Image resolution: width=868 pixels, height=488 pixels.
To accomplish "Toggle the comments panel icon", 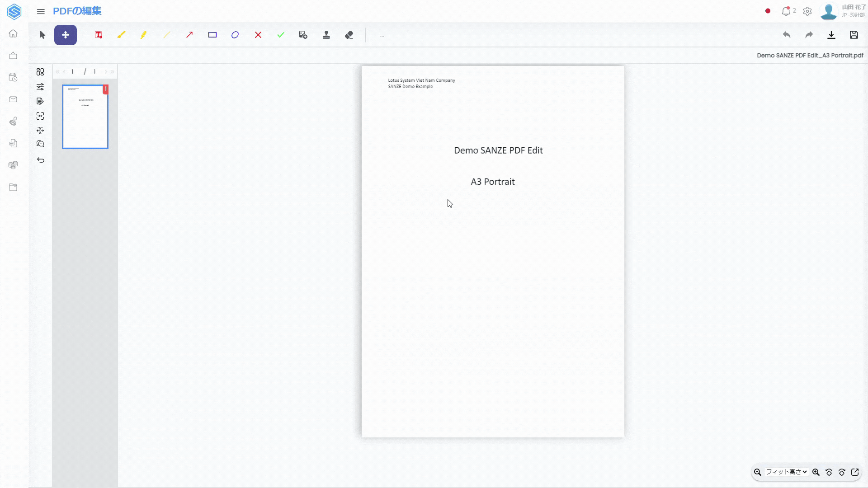I will (x=40, y=144).
